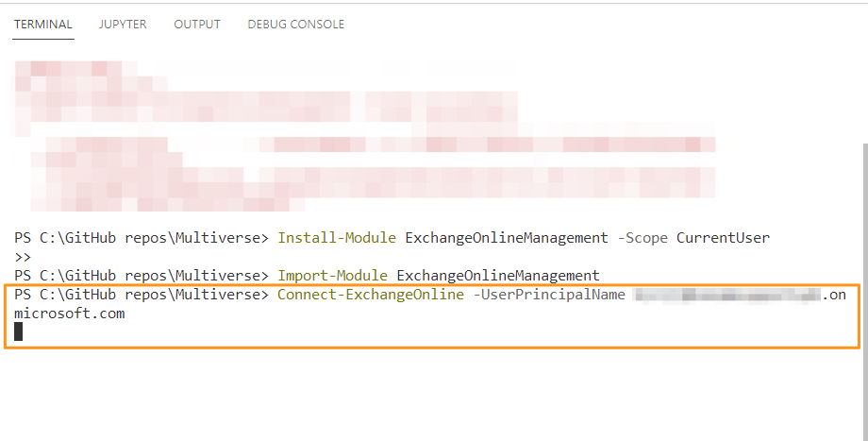Click the microsoft.com wrapped text line

coord(70,313)
